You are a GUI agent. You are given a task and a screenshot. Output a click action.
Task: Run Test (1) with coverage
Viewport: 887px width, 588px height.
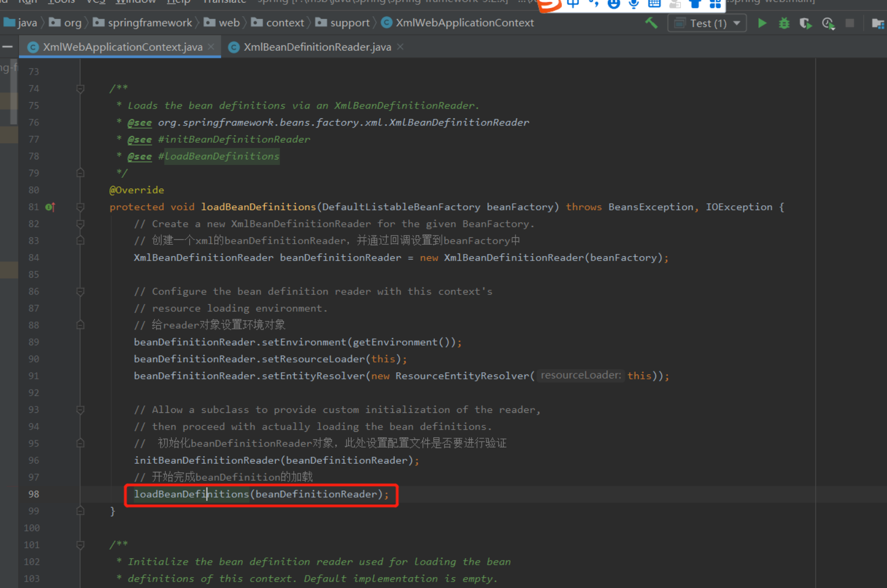pyautogui.click(x=805, y=23)
